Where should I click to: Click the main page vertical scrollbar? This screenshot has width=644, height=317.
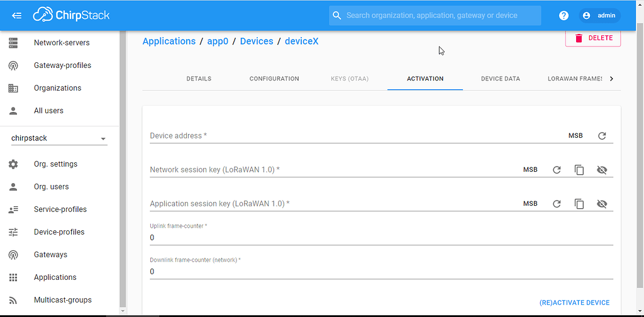(x=640, y=156)
